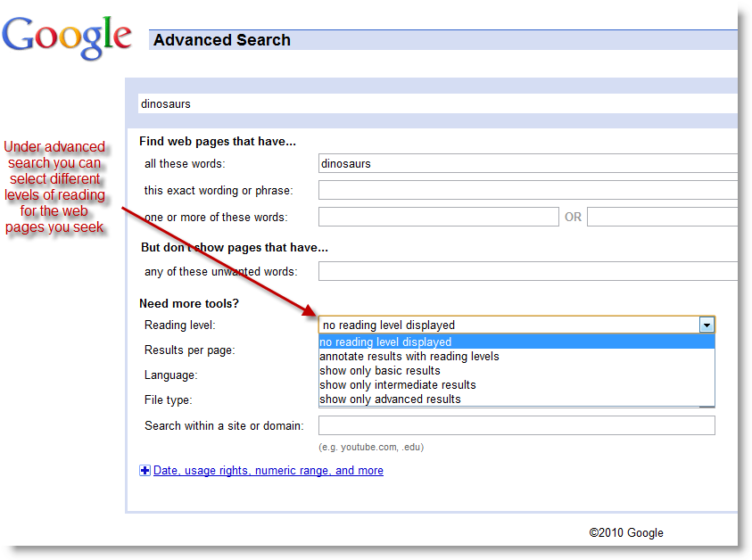Open the Reading level dropdown arrow

point(707,325)
